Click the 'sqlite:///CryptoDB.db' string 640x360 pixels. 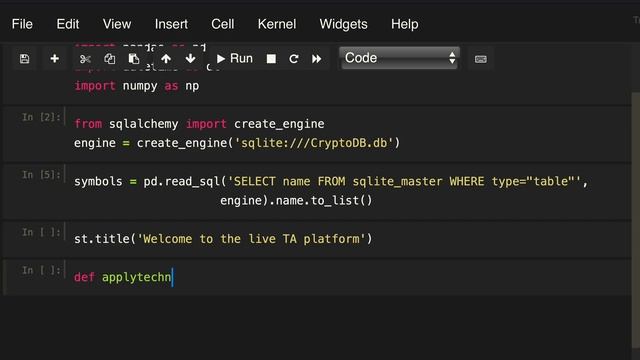click(314, 143)
